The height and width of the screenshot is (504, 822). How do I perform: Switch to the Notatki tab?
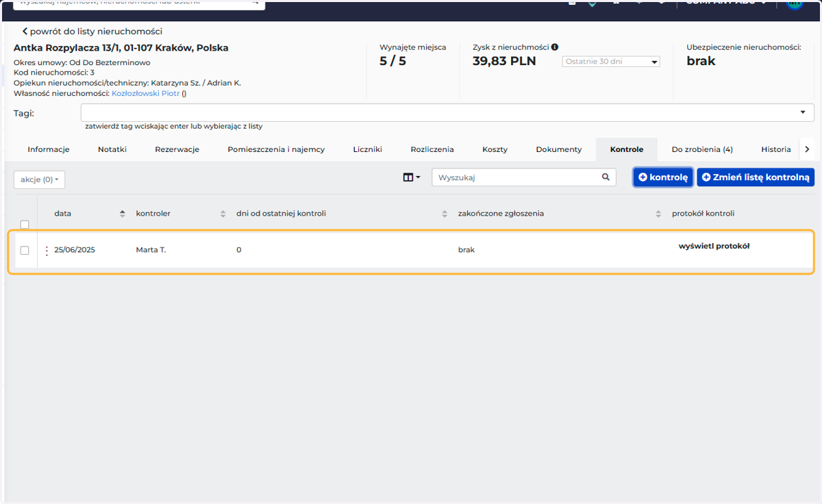112,149
